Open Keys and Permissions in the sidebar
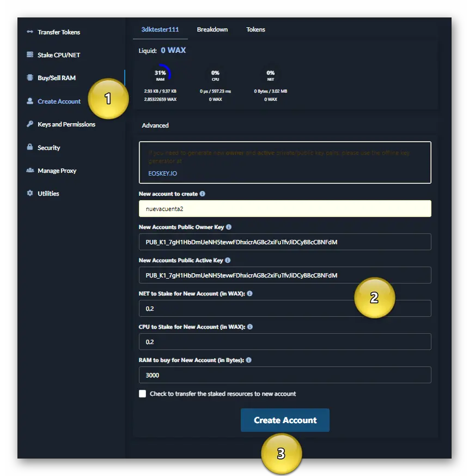 click(66, 124)
